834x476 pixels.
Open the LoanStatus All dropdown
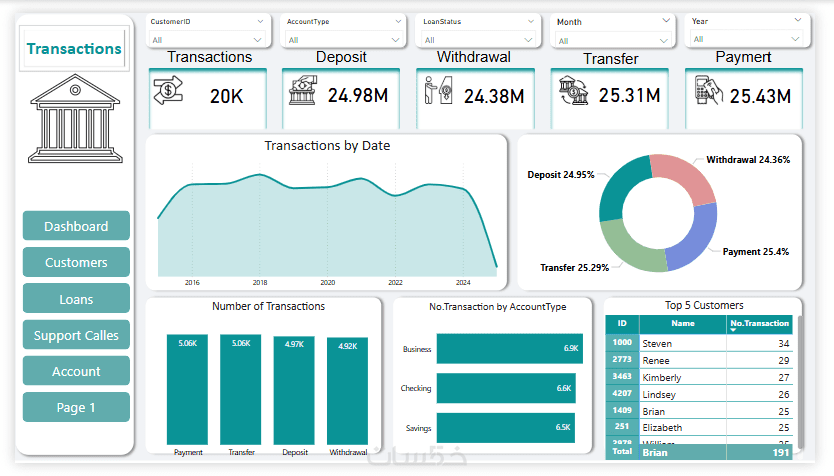tap(478, 40)
